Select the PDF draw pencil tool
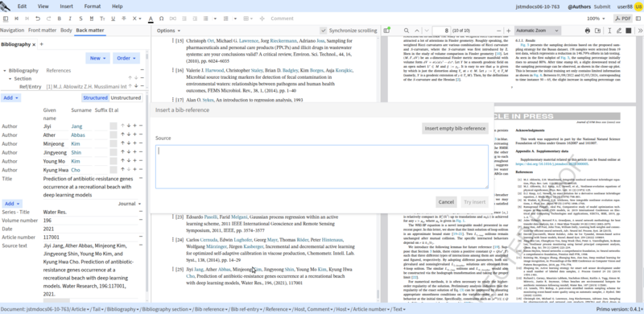This screenshot has height=314, width=644. [x=619, y=31]
